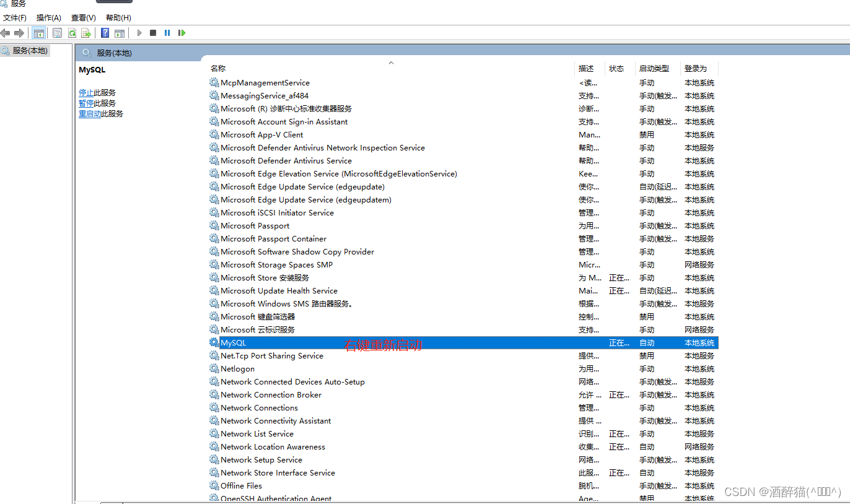Sort by the 登录为 column header
850x504 pixels.
click(696, 68)
